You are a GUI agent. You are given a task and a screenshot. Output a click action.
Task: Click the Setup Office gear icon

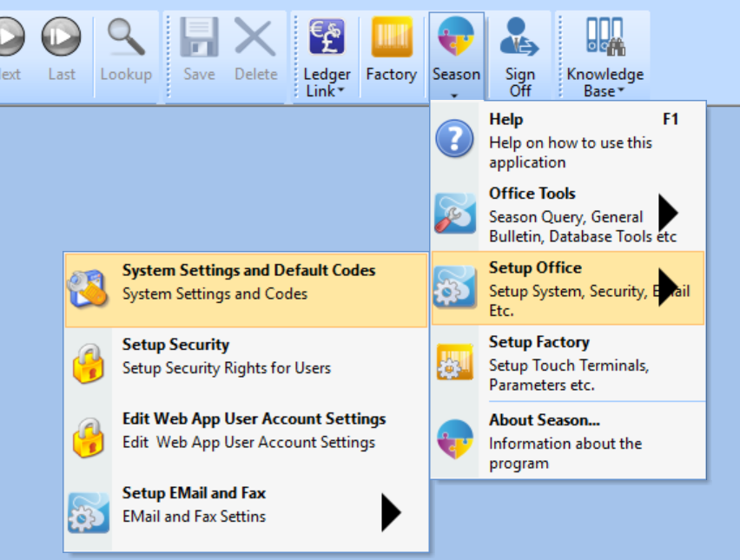coord(455,287)
